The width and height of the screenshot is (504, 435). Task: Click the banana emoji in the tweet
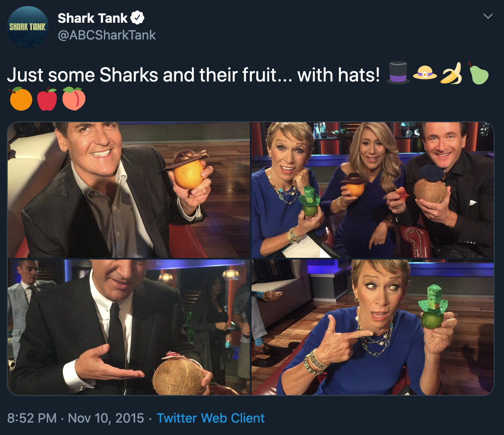point(451,74)
